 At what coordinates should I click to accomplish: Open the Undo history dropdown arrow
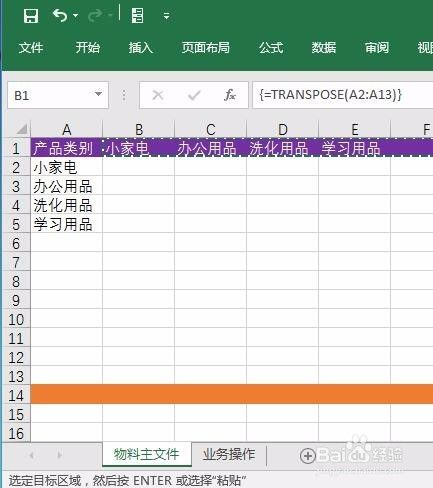[x=76, y=15]
